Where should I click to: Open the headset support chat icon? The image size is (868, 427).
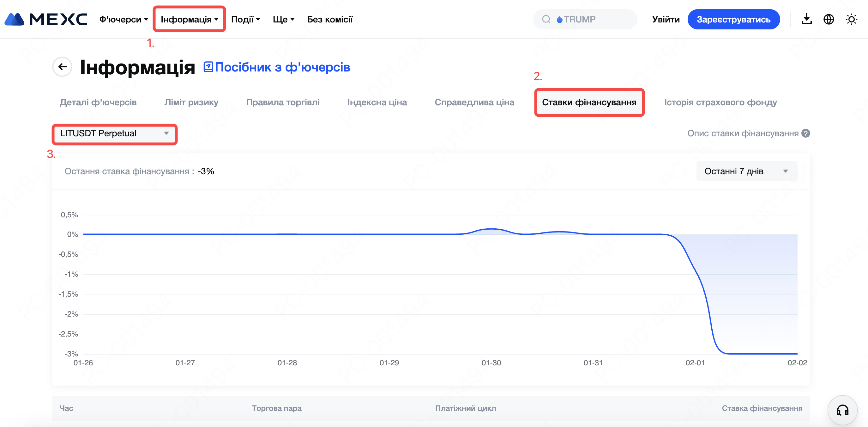[x=842, y=410]
